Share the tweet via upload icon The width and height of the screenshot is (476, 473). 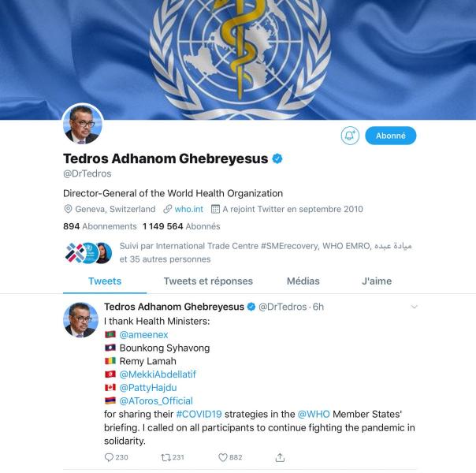pyautogui.click(x=280, y=457)
